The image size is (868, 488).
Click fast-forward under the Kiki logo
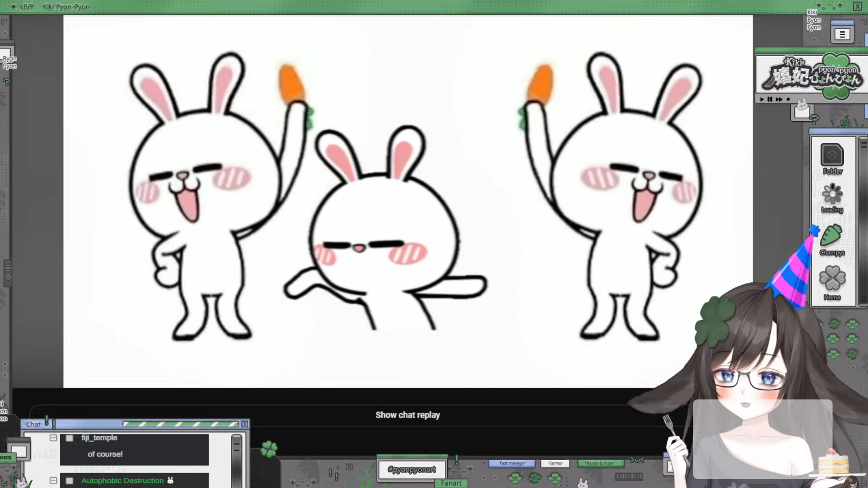(x=779, y=99)
